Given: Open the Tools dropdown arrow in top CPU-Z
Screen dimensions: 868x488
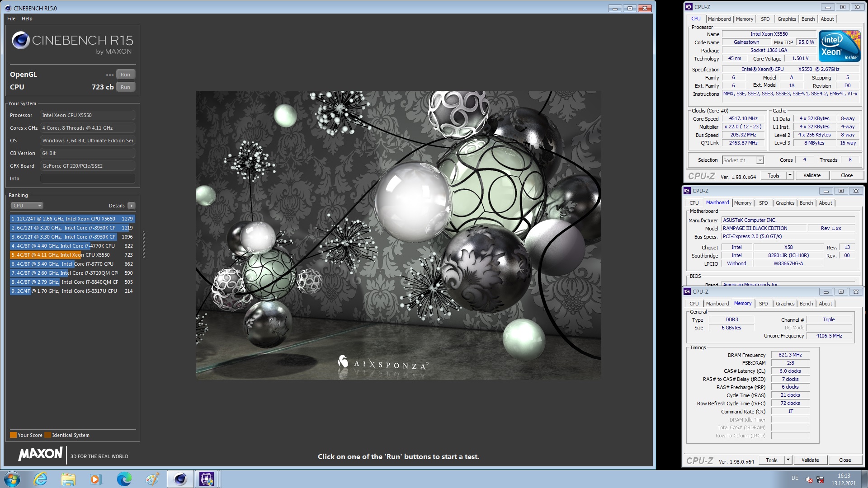Looking at the screenshot, I should (790, 175).
